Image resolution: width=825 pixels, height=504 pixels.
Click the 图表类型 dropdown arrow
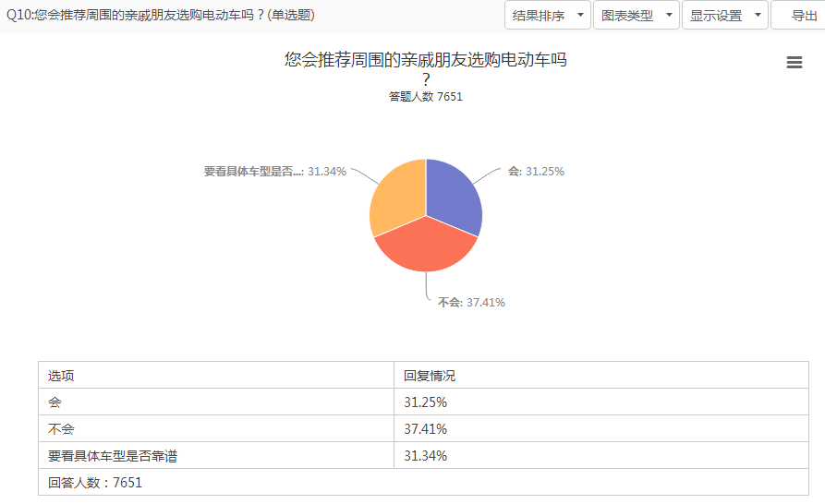[x=669, y=15]
